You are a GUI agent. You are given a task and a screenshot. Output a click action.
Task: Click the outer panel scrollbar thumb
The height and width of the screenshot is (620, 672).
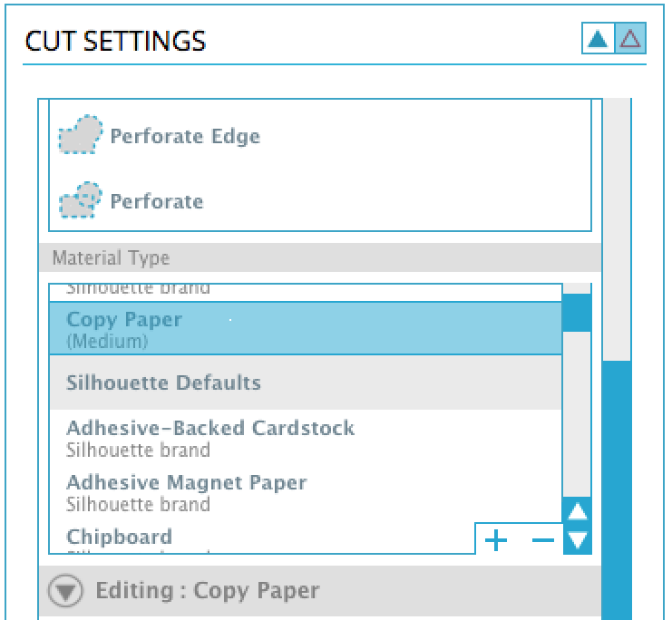click(617, 490)
